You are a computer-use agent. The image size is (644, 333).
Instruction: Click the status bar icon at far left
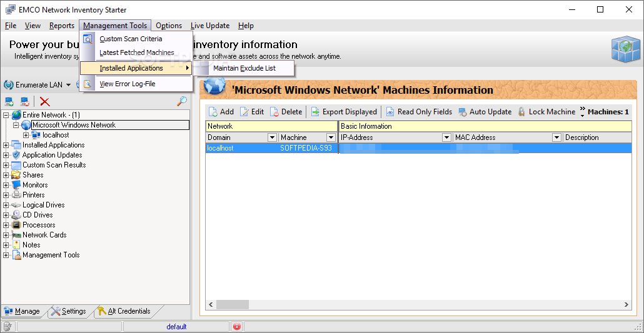point(7,327)
